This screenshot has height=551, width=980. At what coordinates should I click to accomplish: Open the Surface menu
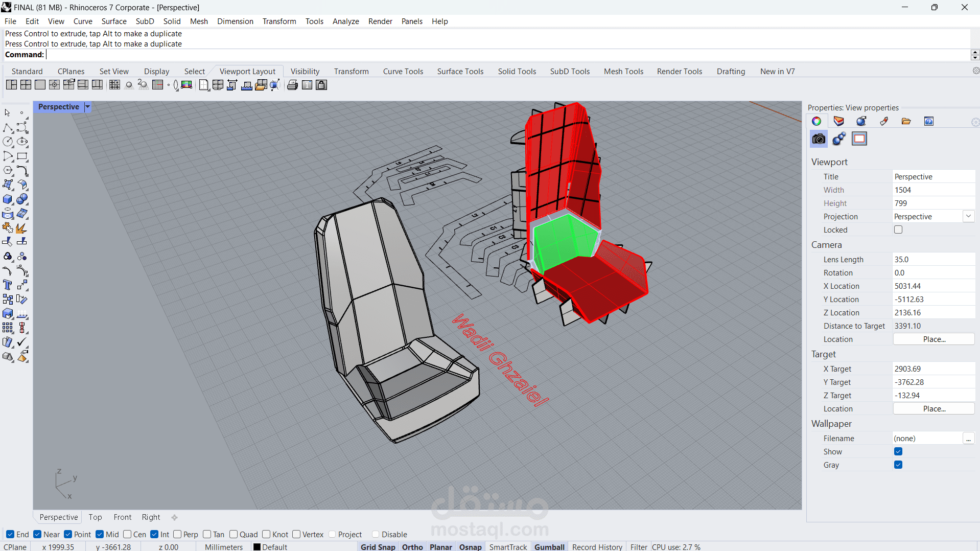(x=114, y=21)
